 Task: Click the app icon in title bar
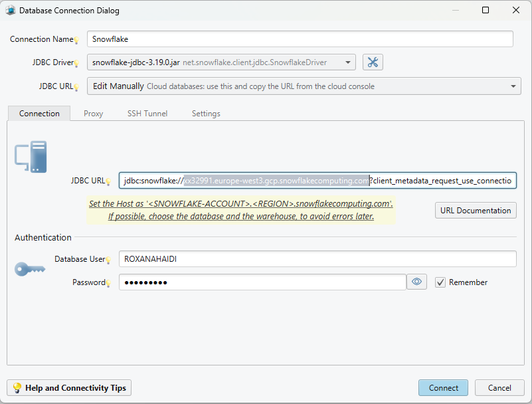coord(10,11)
